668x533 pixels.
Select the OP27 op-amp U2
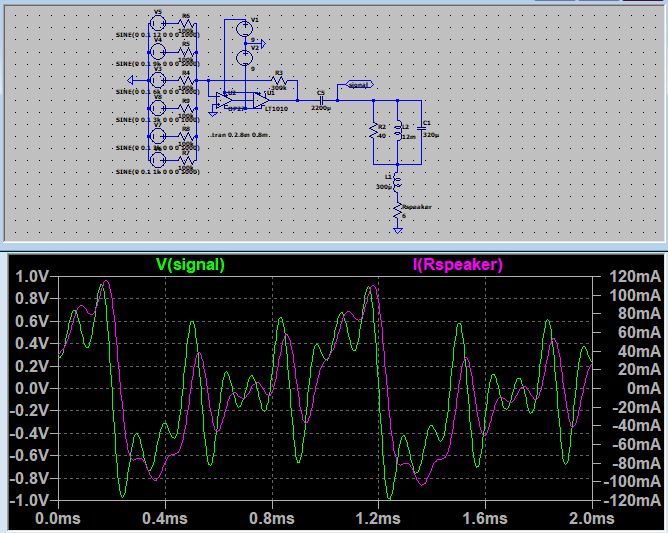[224, 101]
